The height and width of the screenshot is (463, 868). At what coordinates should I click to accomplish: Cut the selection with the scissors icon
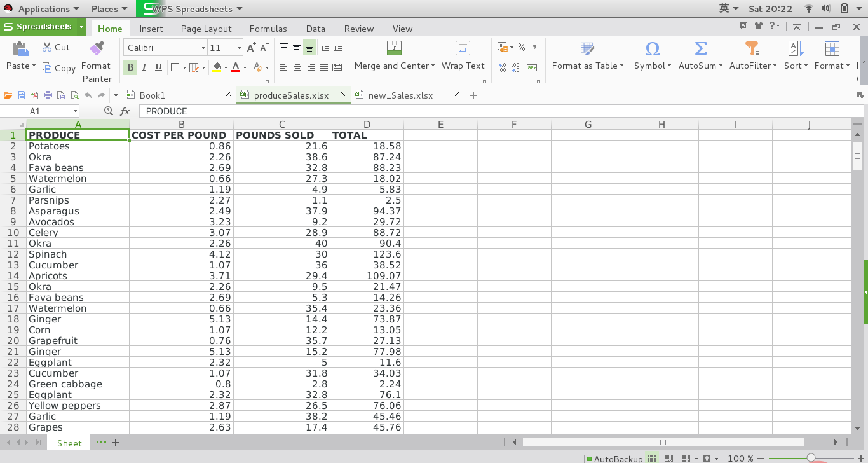click(x=48, y=47)
